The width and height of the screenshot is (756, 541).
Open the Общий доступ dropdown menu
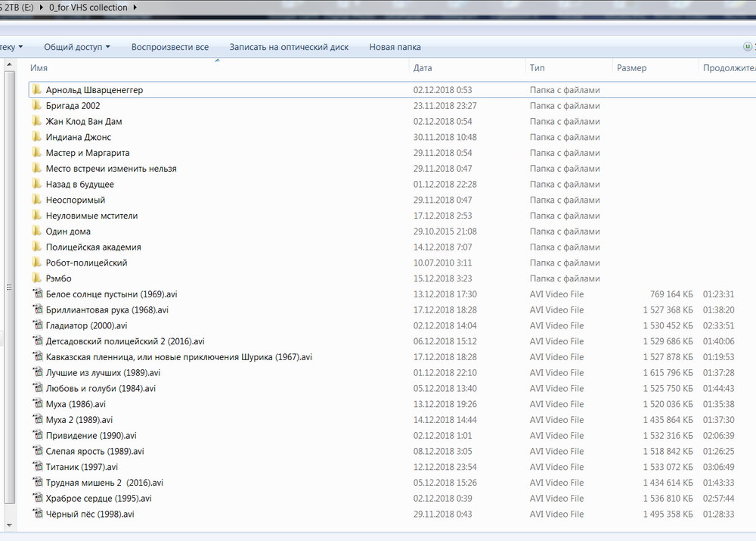tap(76, 47)
